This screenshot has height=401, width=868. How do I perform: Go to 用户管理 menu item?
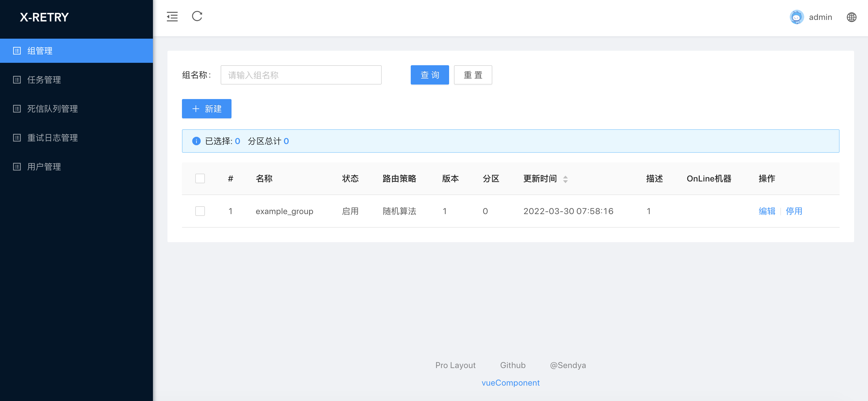[44, 167]
